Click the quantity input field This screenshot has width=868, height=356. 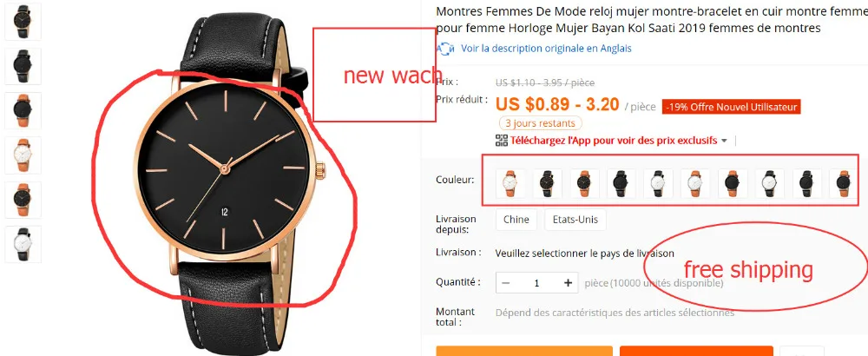tap(537, 283)
